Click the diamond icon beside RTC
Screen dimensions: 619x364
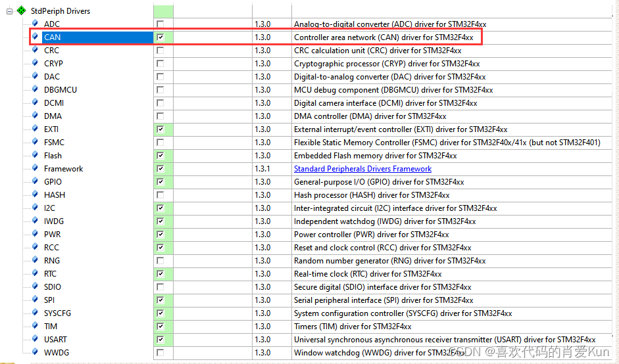pyautogui.click(x=36, y=273)
